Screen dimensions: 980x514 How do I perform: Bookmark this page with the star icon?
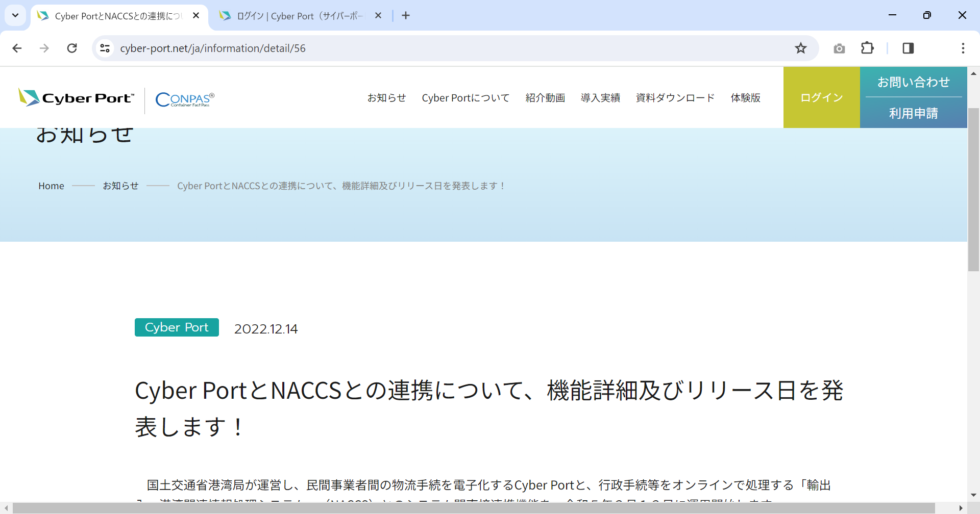tap(800, 48)
